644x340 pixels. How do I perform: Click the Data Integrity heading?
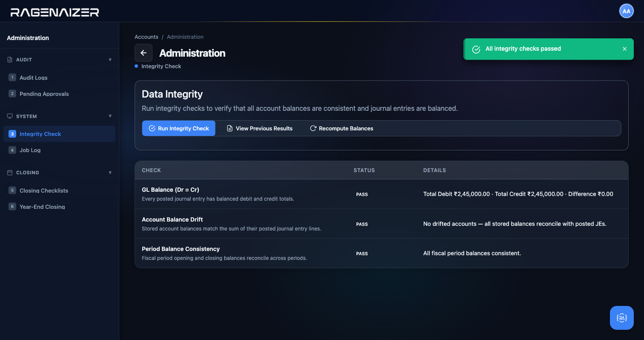172,94
